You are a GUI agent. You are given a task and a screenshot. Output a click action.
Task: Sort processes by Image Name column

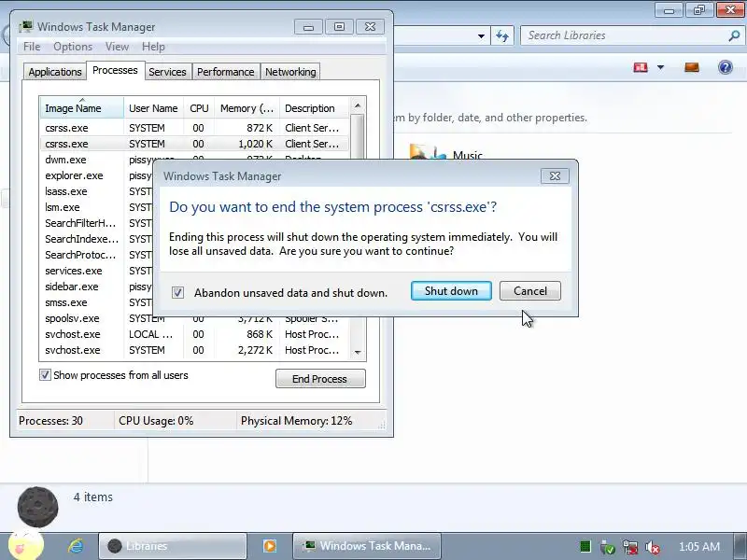(x=82, y=108)
